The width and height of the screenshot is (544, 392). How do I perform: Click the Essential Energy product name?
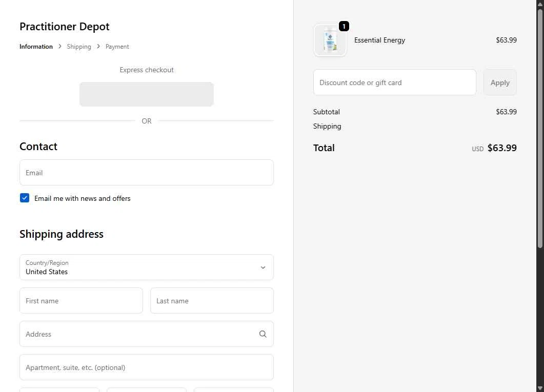(x=379, y=40)
